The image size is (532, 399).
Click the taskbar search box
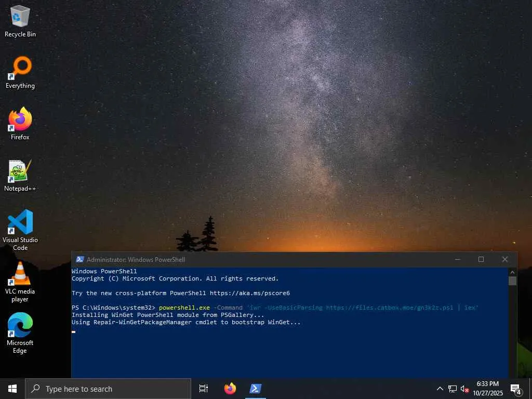click(108, 389)
